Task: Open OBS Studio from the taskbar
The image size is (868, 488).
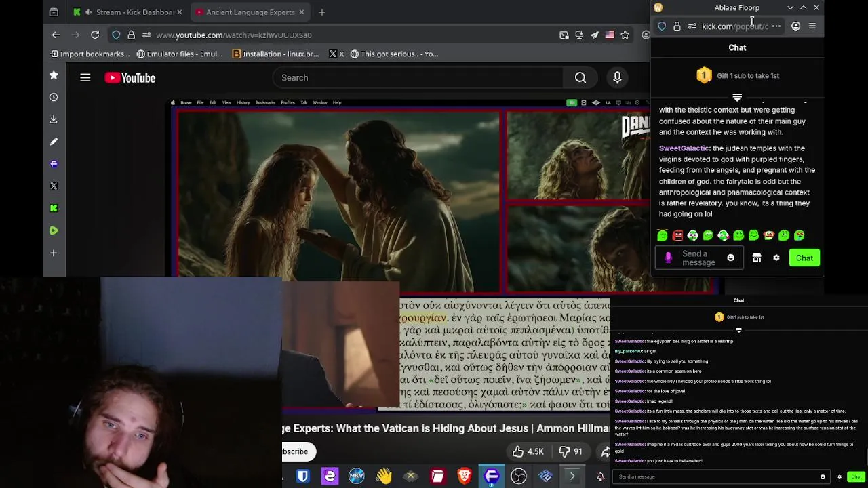Action: point(519,476)
